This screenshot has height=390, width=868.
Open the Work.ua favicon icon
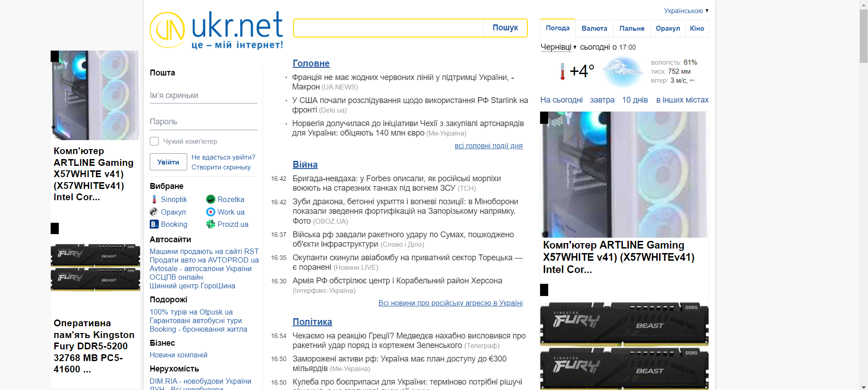click(x=210, y=212)
